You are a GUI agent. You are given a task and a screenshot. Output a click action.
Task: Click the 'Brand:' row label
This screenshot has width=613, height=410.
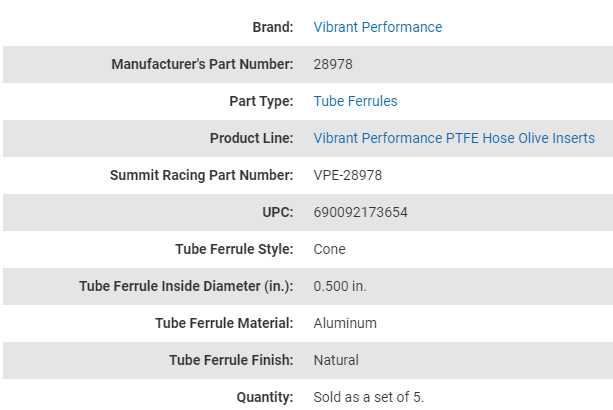pos(271,27)
